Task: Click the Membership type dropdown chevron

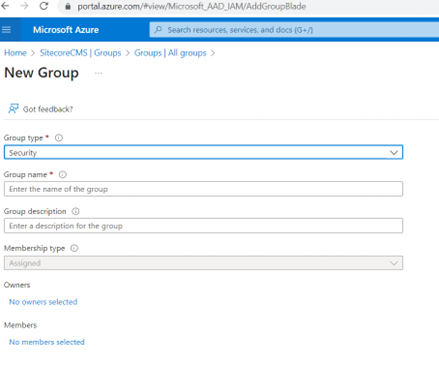Action: pyautogui.click(x=394, y=263)
